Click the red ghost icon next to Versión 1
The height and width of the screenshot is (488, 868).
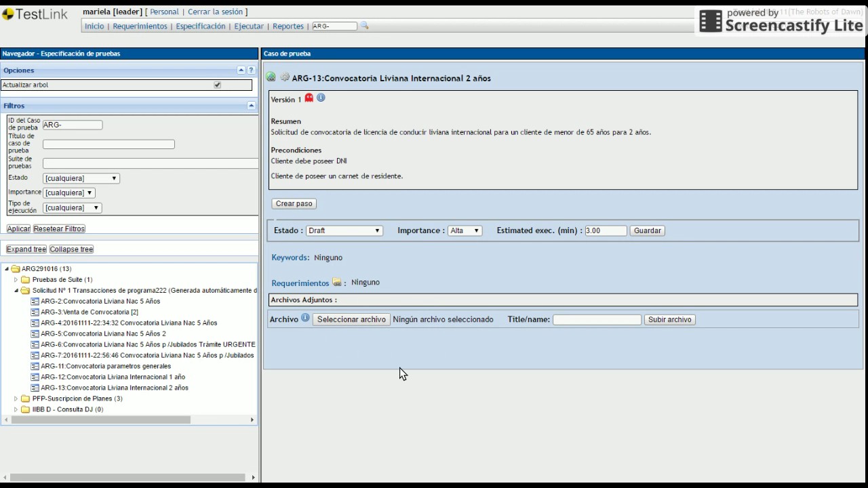309,98
